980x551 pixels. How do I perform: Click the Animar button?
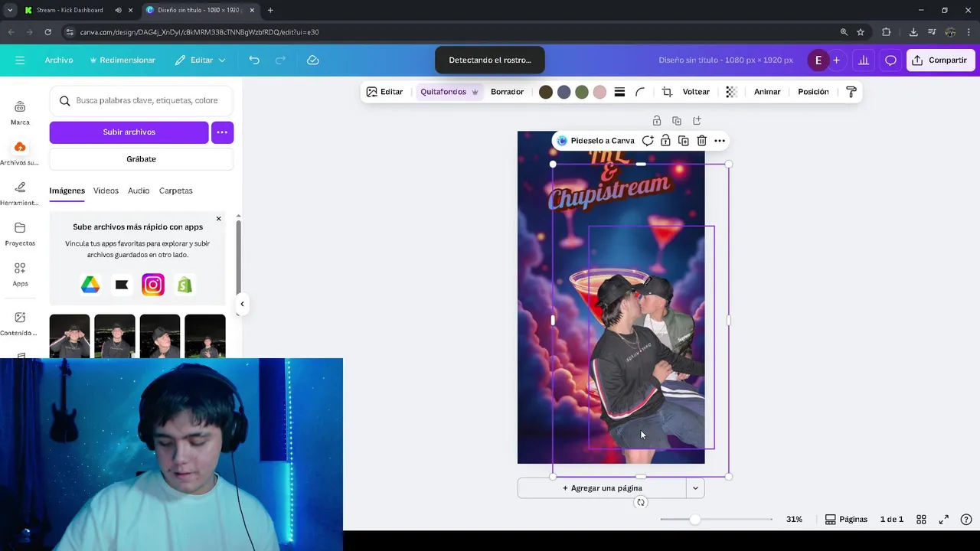(767, 92)
